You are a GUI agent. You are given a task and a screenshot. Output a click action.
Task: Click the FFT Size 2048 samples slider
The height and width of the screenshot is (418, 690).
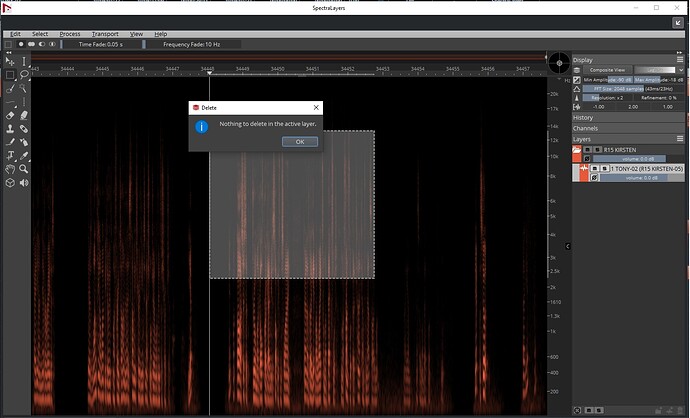(633, 88)
